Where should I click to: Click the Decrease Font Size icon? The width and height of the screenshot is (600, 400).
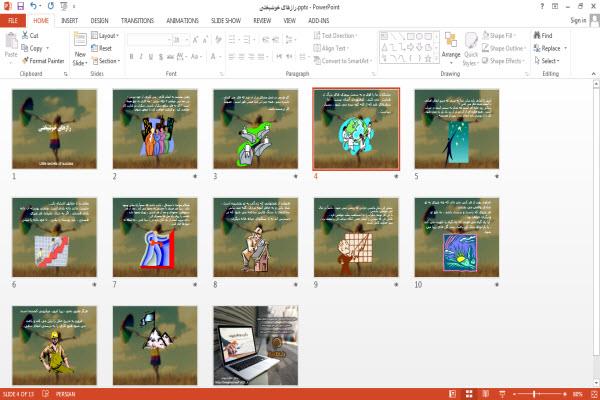tap(205, 40)
